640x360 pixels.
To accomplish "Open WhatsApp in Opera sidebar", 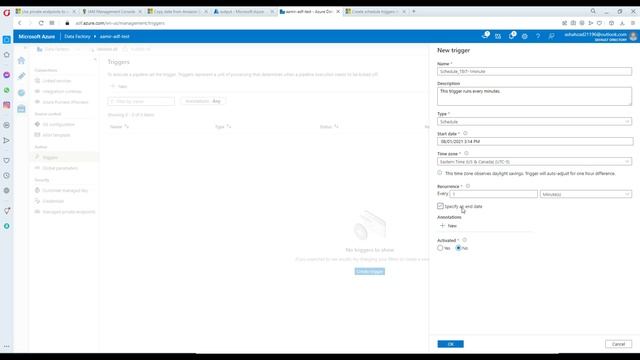I will (7, 90).
